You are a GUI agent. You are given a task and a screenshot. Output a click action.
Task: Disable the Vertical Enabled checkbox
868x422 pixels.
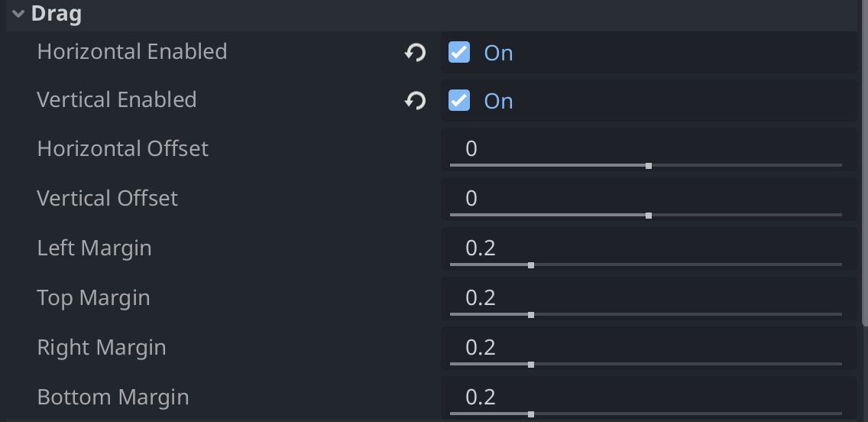pos(459,100)
